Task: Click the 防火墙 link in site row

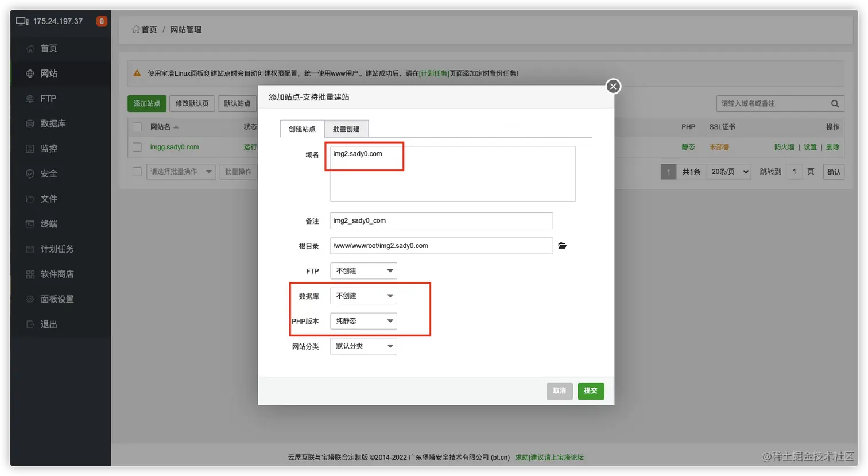Action: [x=784, y=147]
